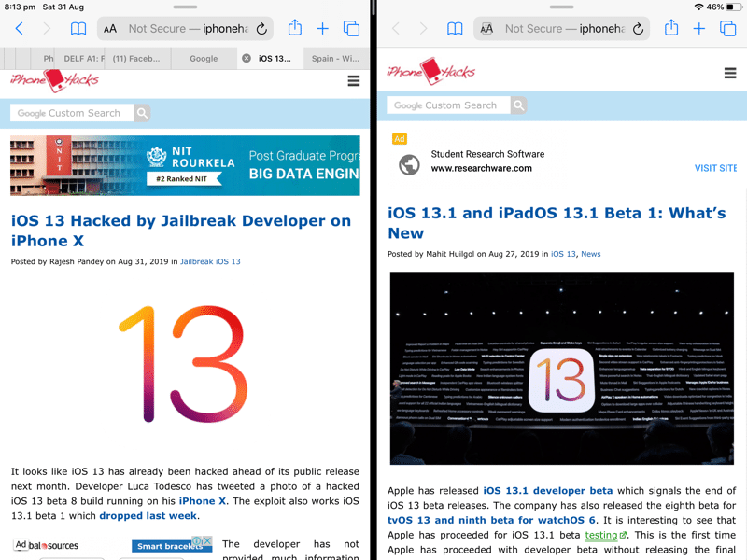Viewport: 747px width, 560px height.
Task: Show tab overview in the left pane
Action: click(x=351, y=29)
